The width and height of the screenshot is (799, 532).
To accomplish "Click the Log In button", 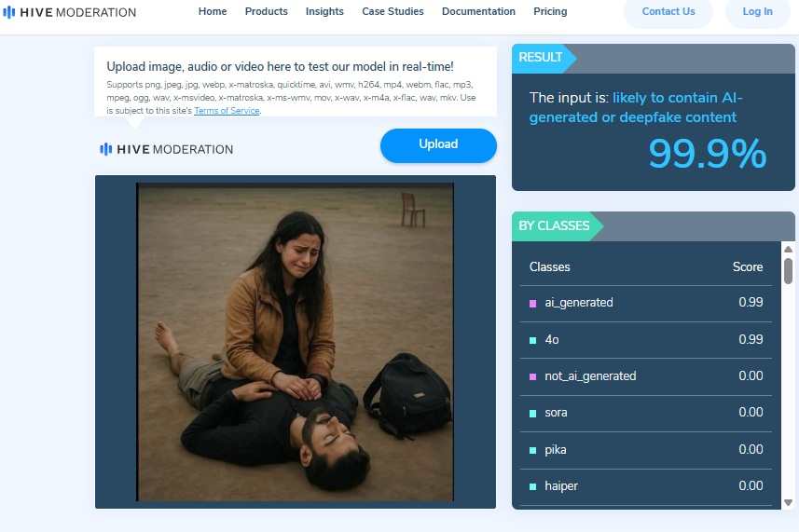I will pos(757,12).
